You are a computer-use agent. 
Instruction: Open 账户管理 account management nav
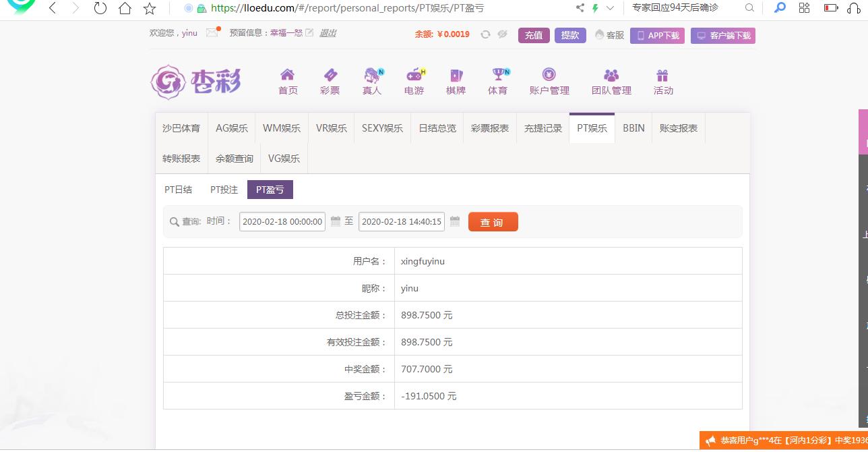point(549,82)
